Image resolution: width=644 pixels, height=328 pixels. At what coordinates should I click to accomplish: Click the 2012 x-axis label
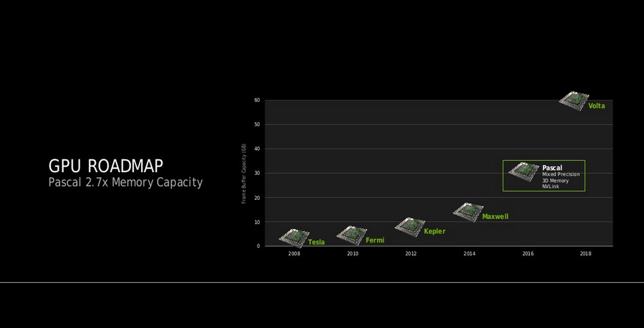[411, 254]
